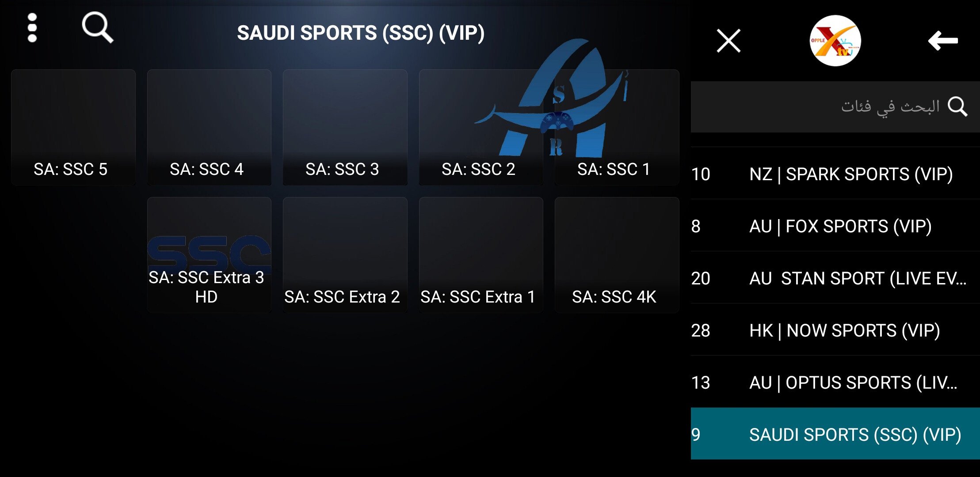Open the three-dot options menu
980x477 pixels.
pyautogui.click(x=32, y=28)
